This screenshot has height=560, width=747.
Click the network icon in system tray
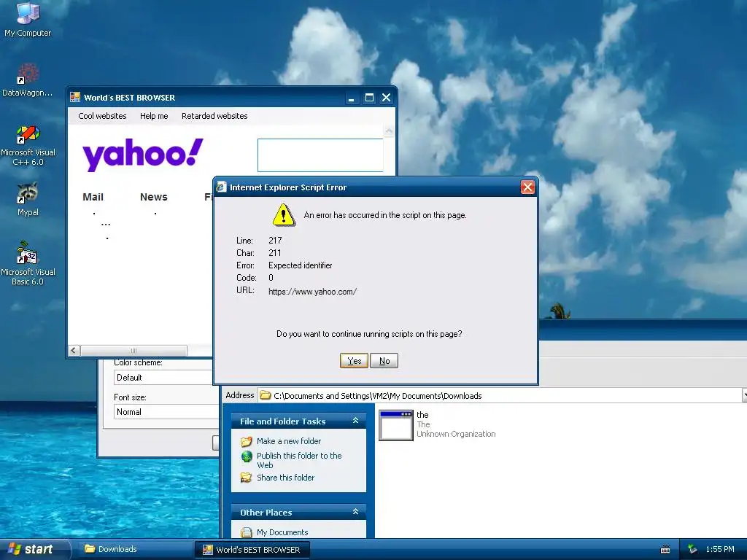(692, 549)
